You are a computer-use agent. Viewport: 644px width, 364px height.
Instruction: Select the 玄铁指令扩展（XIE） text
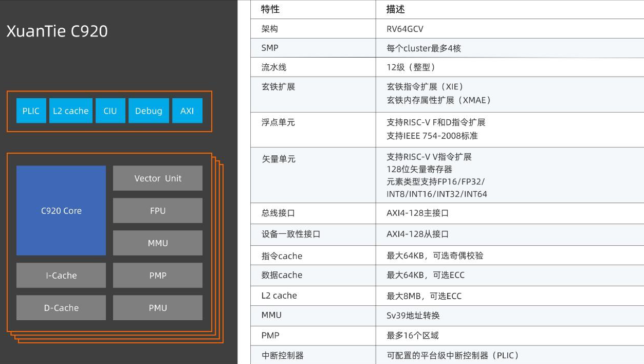[425, 87]
